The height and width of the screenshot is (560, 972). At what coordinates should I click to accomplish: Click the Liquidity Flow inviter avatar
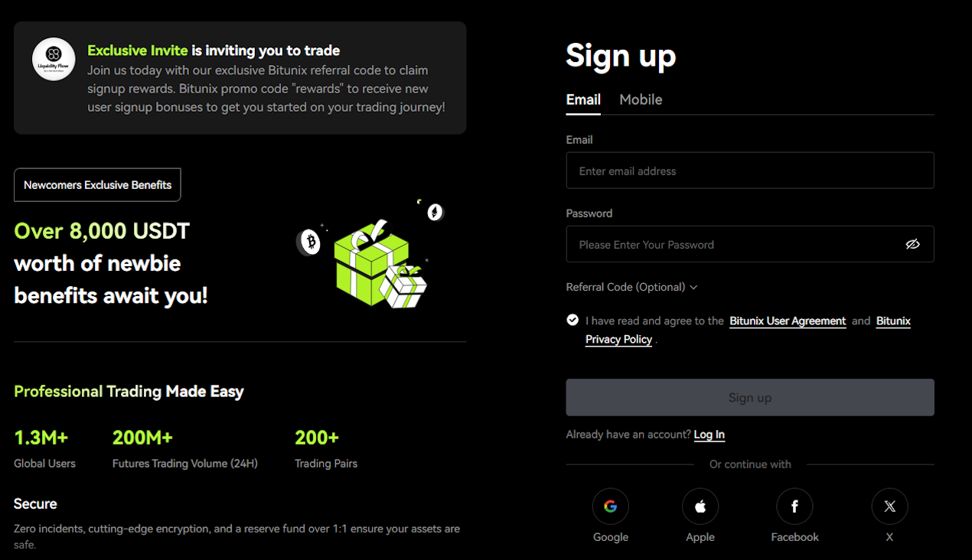(53, 59)
